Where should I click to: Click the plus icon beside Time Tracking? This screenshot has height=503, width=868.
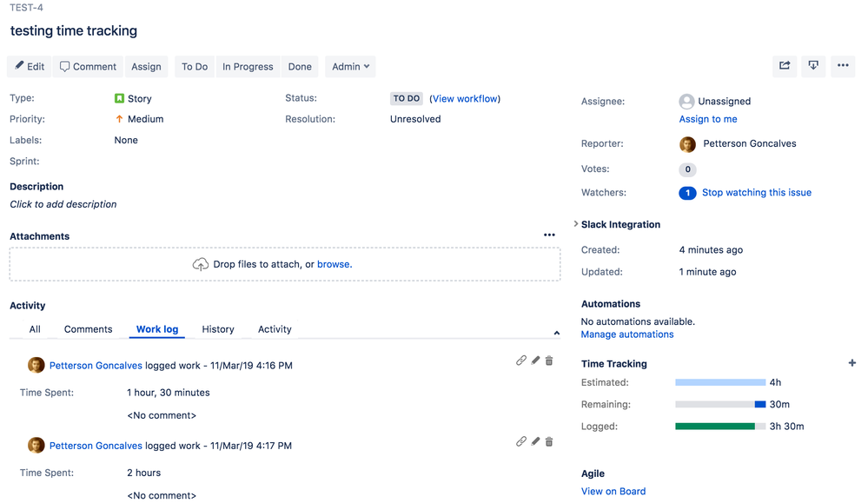tap(852, 363)
